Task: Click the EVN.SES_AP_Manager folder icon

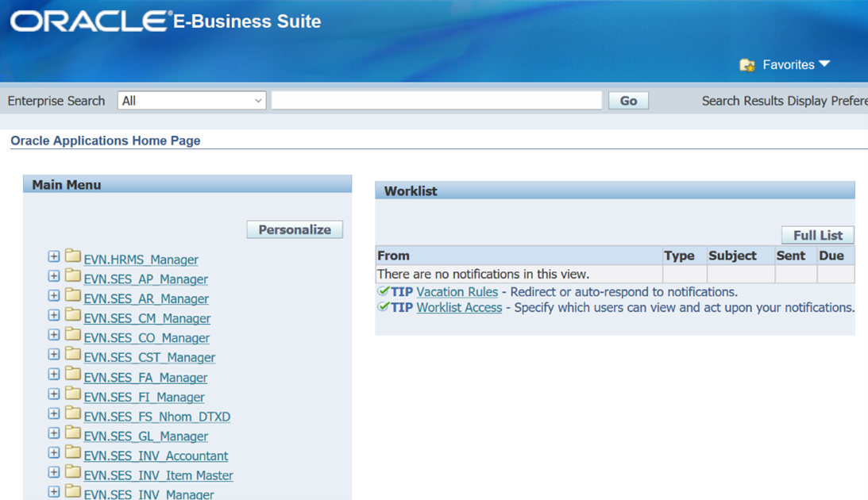Action: click(x=72, y=275)
